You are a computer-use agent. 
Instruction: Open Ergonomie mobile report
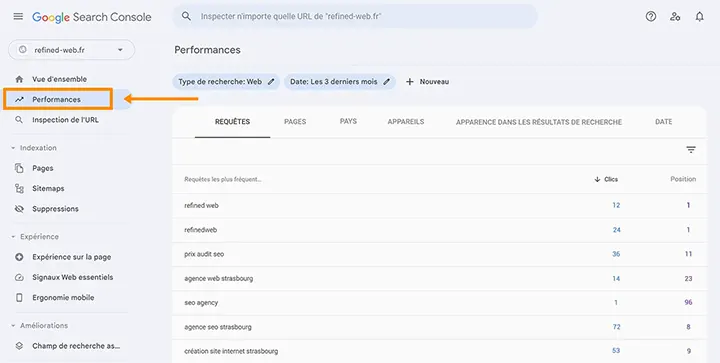(63, 297)
